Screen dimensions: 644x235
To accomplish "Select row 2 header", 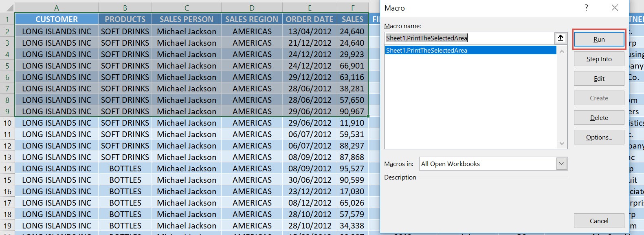I will tap(7, 31).
